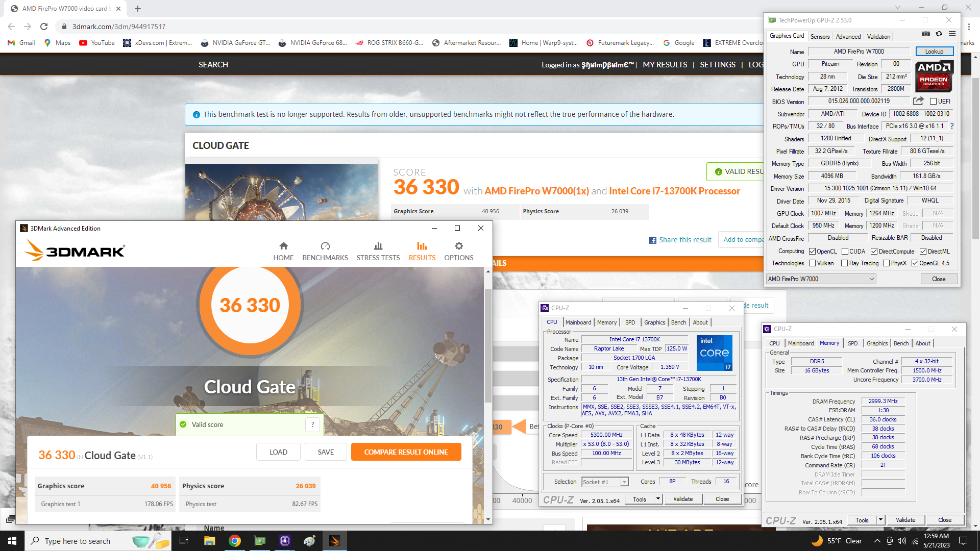Click GPU-Z taskbar icon

pos(260,541)
